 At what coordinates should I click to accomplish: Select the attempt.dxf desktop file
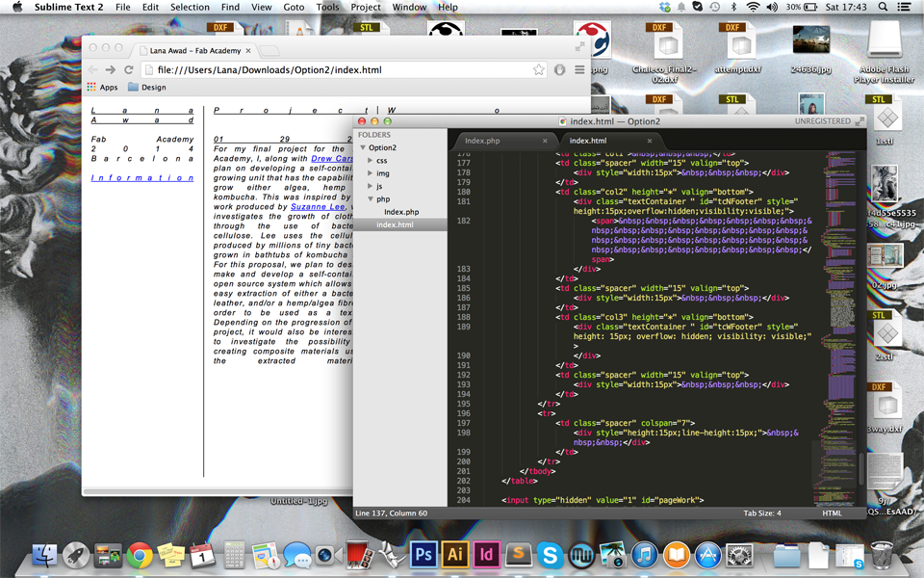point(738,48)
